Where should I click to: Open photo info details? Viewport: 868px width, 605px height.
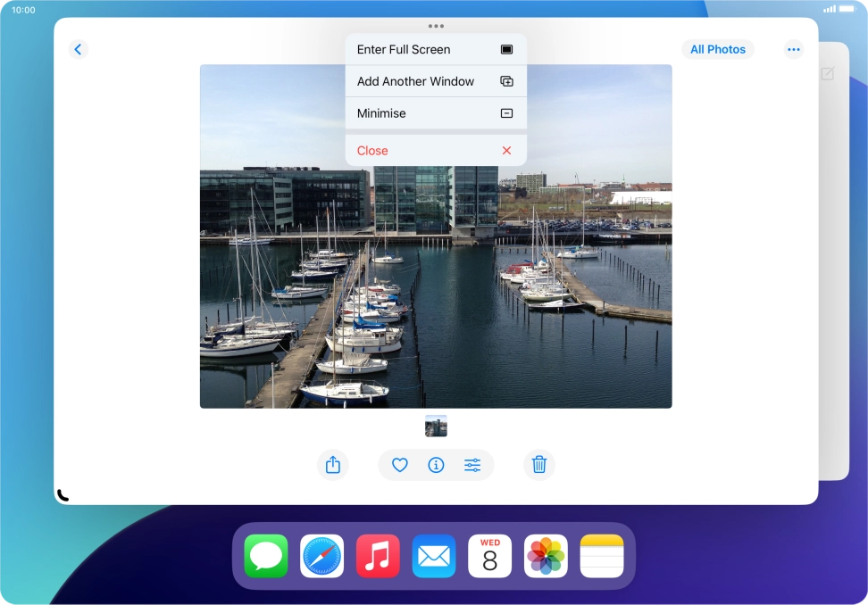(436, 465)
